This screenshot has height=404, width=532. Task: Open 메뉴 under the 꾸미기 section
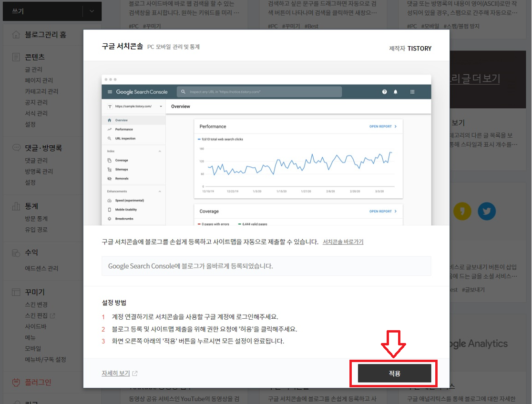[x=30, y=337]
